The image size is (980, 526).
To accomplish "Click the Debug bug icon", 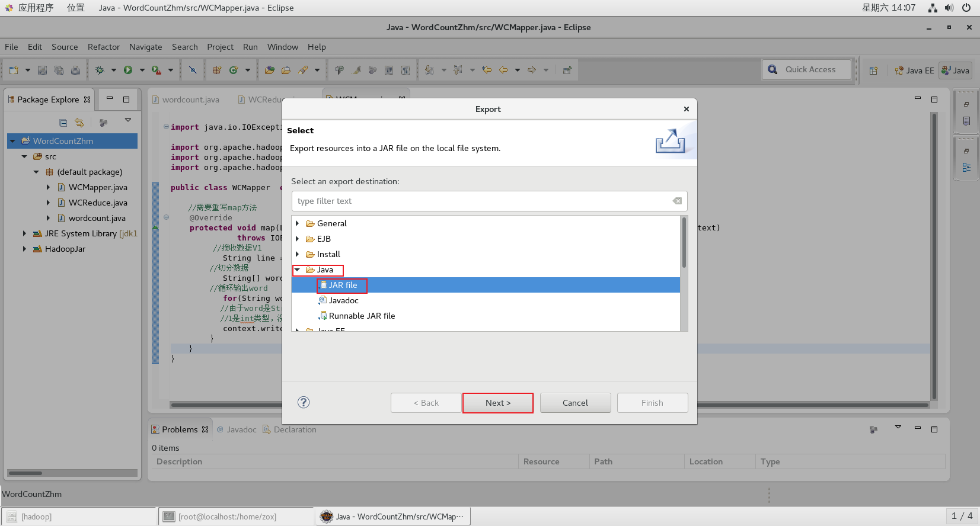I will click(x=100, y=70).
